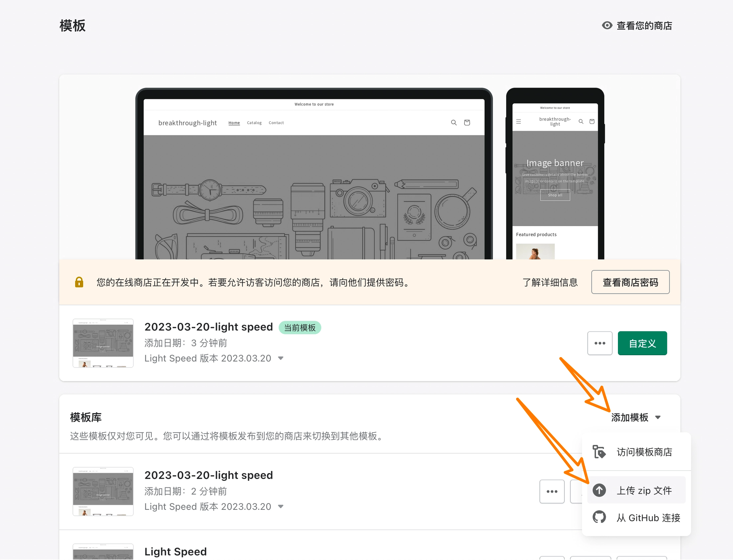Open the ... actions menu for the library theme
Screen dimensions: 733x560
tap(552, 491)
